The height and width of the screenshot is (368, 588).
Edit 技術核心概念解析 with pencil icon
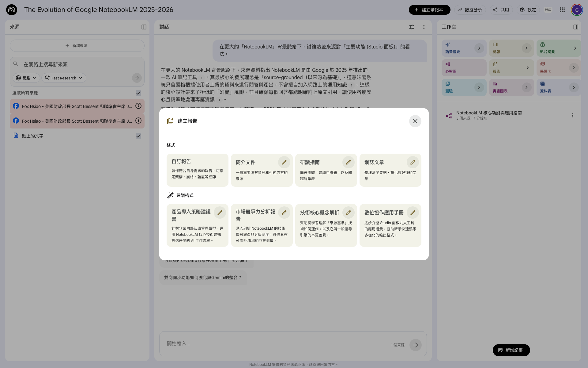point(348,213)
